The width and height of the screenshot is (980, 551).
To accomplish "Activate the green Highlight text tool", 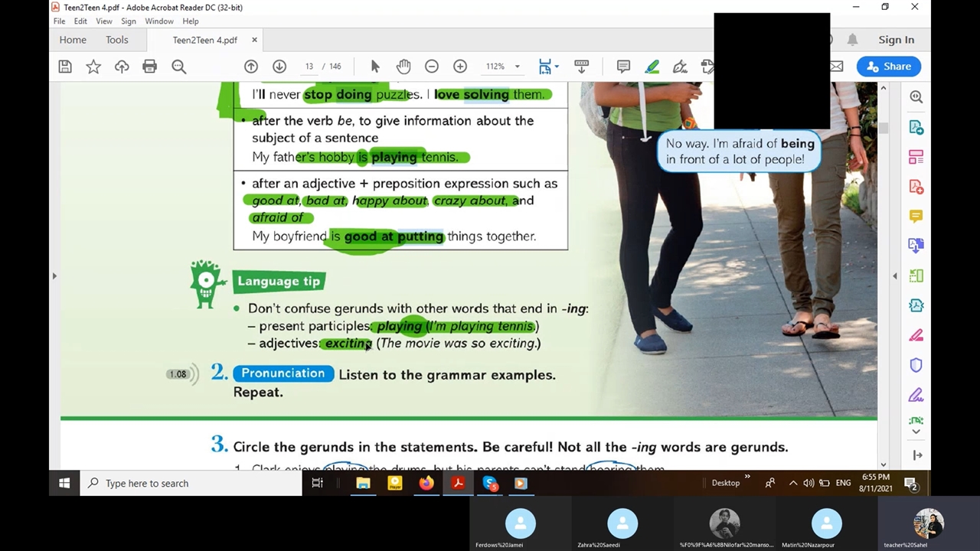I will pyautogui.click(x=652, y=67).
